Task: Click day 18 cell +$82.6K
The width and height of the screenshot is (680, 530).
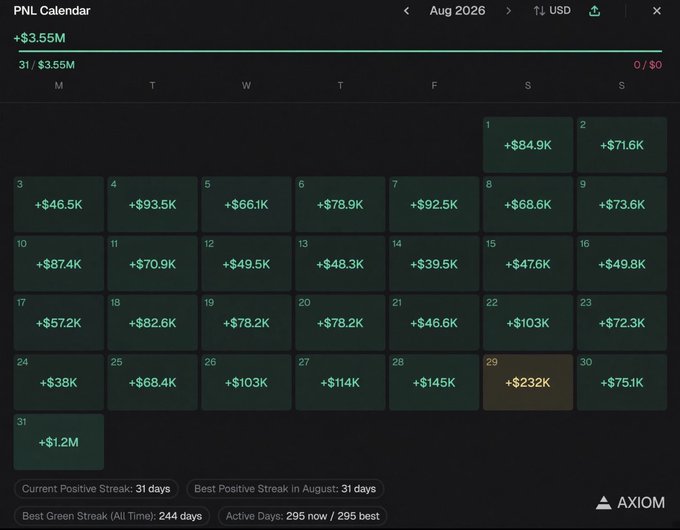Action: [152, 322]
